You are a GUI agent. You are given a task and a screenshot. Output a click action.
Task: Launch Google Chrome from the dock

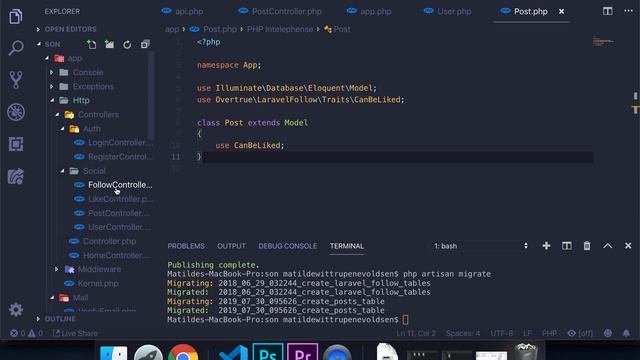pyautogui.click(x=183, y=353)
